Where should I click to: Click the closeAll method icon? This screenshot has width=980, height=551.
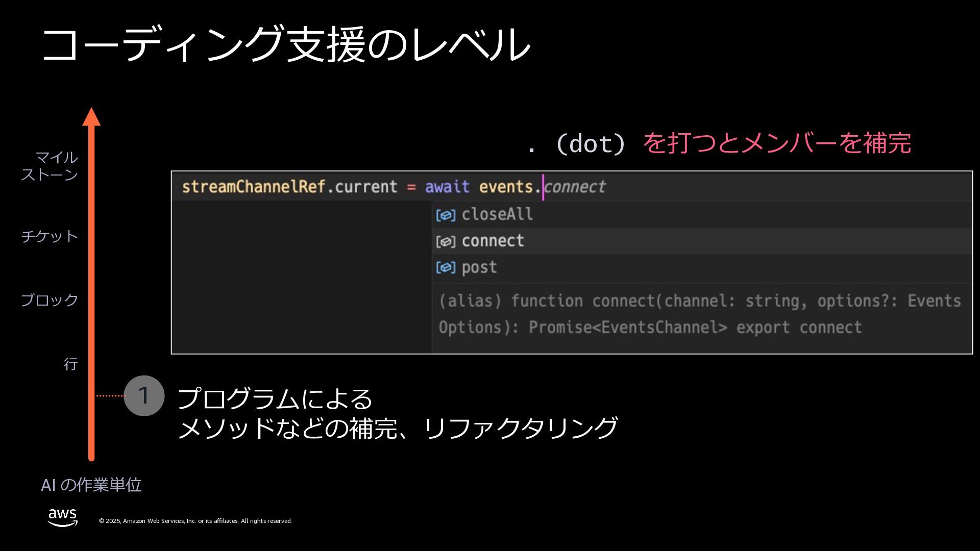coord(446,215)
